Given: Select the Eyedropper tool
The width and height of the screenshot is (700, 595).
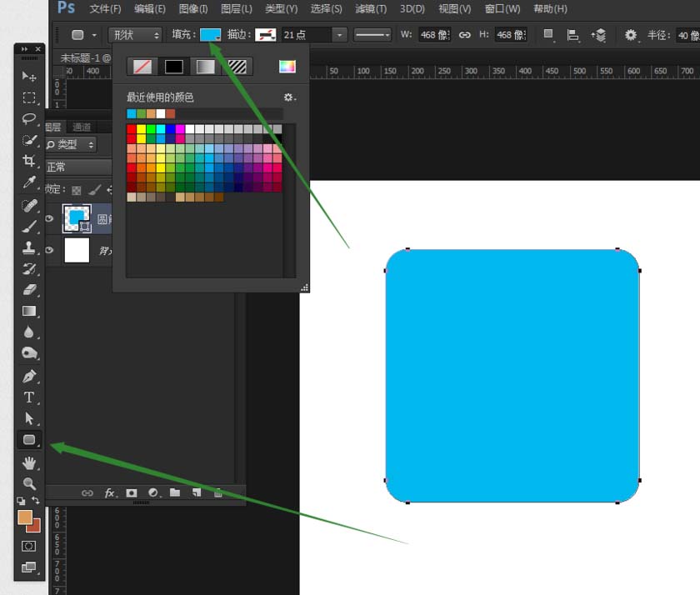Looking at the screenshot, I should 29,182.
